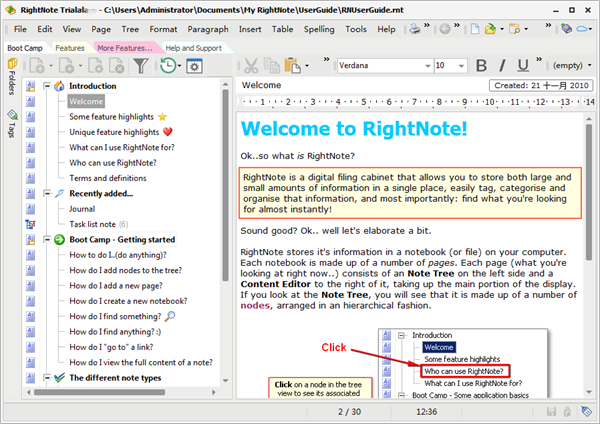Open the Tags side panel
The width and height of the screenshot is (600, 424).
(11, 124)
